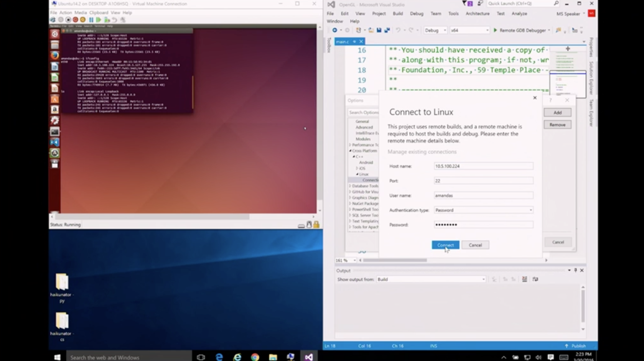Click the feedback icon beside Quick Launch
Screen dimensions: 644x361
(480, 4)
